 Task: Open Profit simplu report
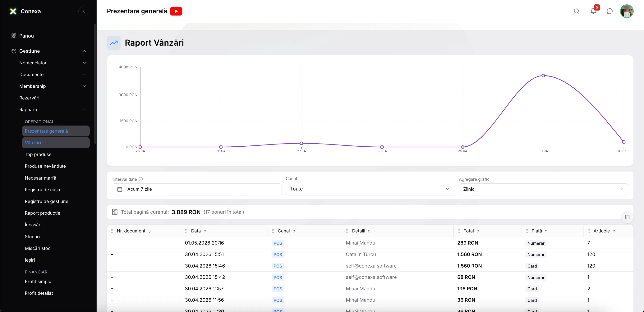(38, 282)
